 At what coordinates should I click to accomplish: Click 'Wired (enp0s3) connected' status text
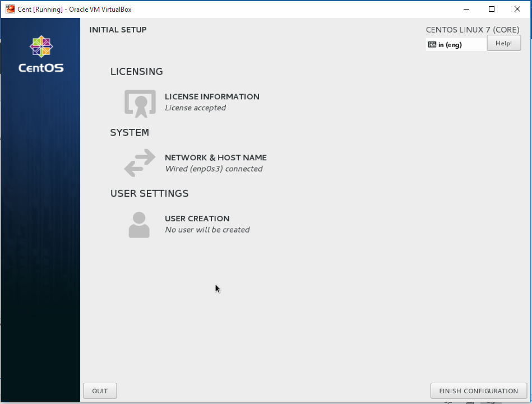click(214, 169)
